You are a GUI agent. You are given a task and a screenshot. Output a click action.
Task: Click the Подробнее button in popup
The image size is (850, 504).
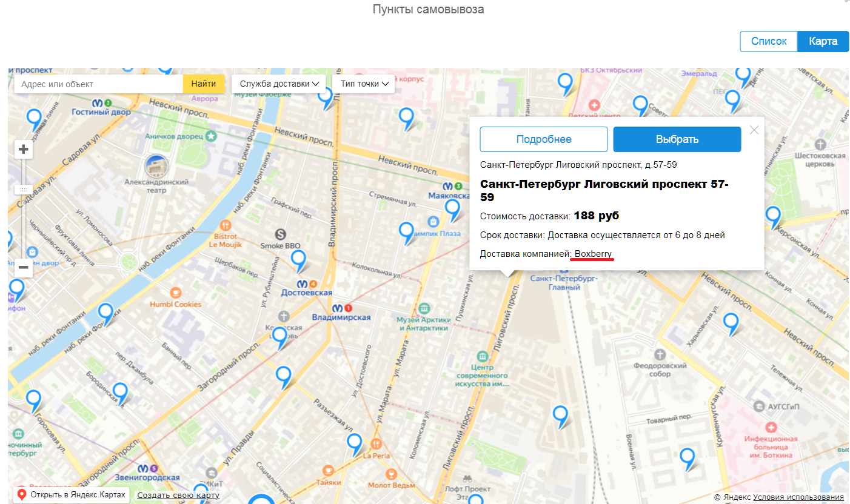pos(544,139)
